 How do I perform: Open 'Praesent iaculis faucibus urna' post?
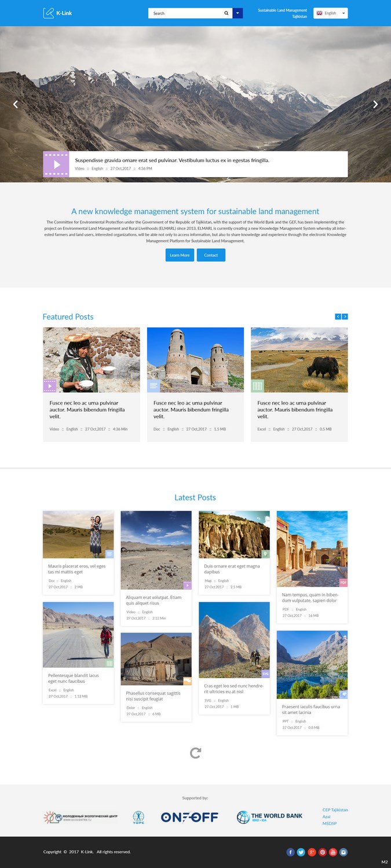[311, 709]
